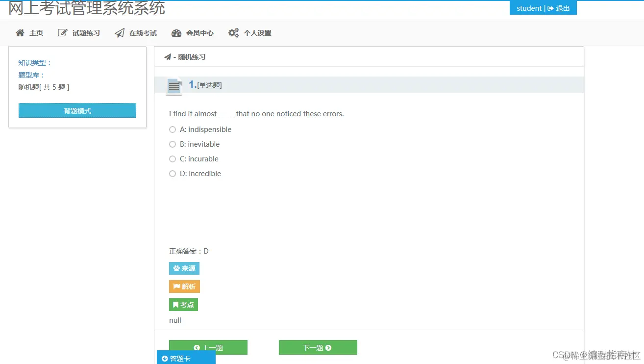Open the 试题练习 menu item
The image size is (644, 364).
pyautogui.click(x=79, y=33)
